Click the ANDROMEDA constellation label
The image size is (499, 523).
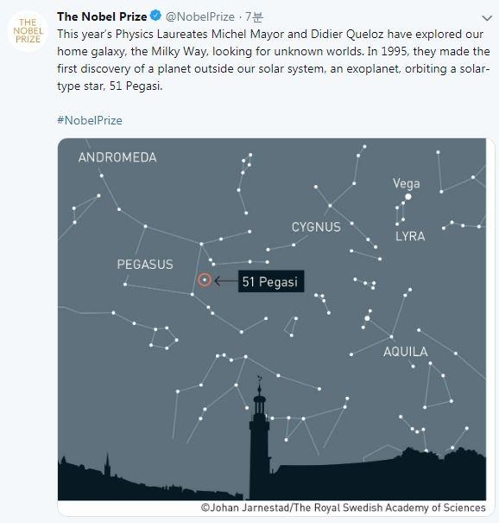pos(117,157)
